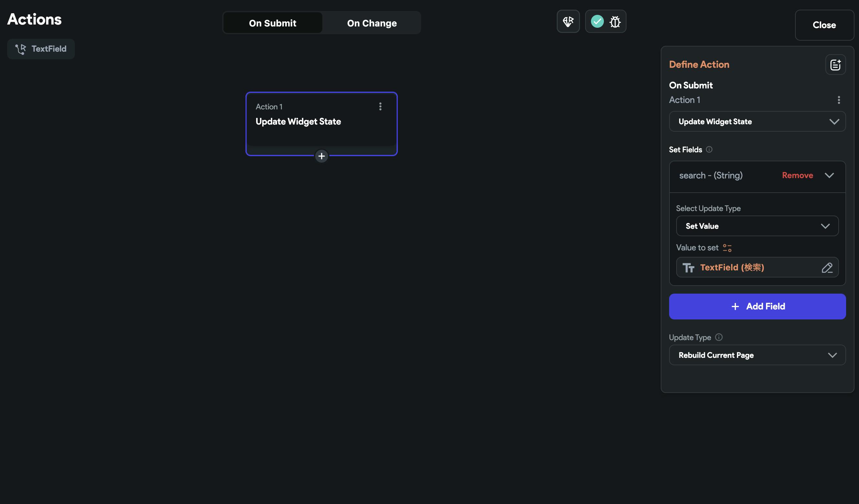Click Remove link for search field
Viewport: 859px width, 504px height.
[797, 176]
